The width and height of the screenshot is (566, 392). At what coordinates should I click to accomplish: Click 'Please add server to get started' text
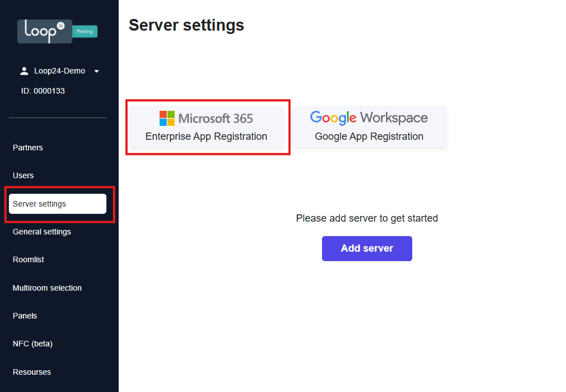pyautogui.click(x=367, y=218)
